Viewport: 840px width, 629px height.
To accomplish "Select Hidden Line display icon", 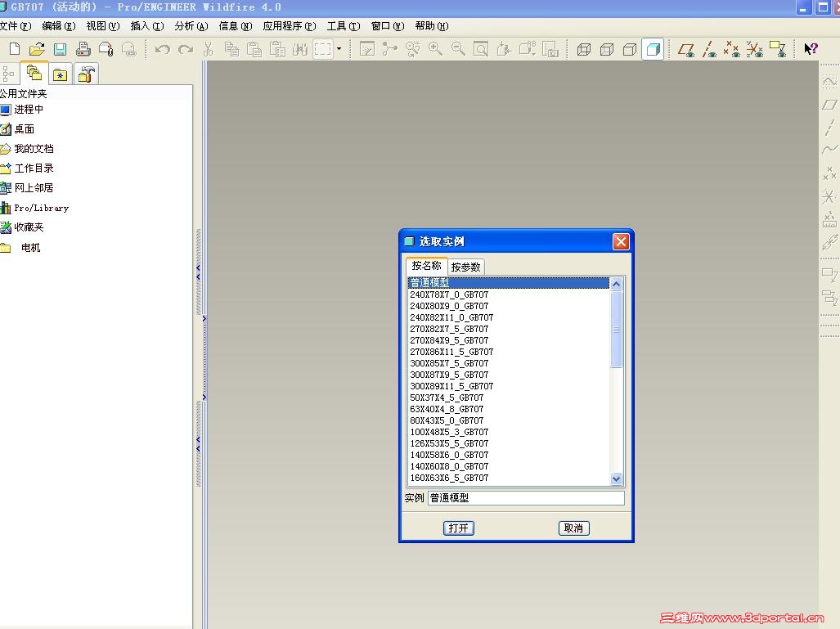I will coord(607,49).
